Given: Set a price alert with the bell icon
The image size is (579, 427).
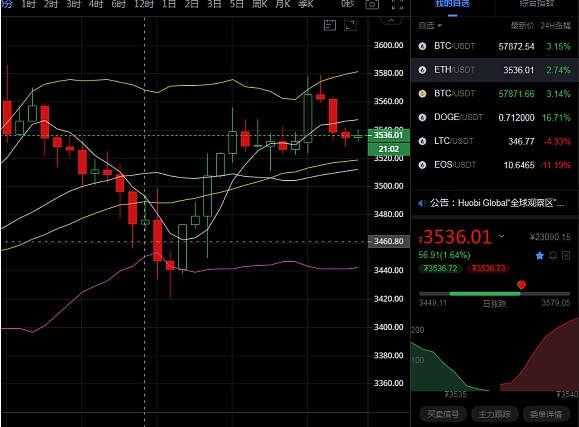Looking at the screenshot, I should tap(553, 255).
